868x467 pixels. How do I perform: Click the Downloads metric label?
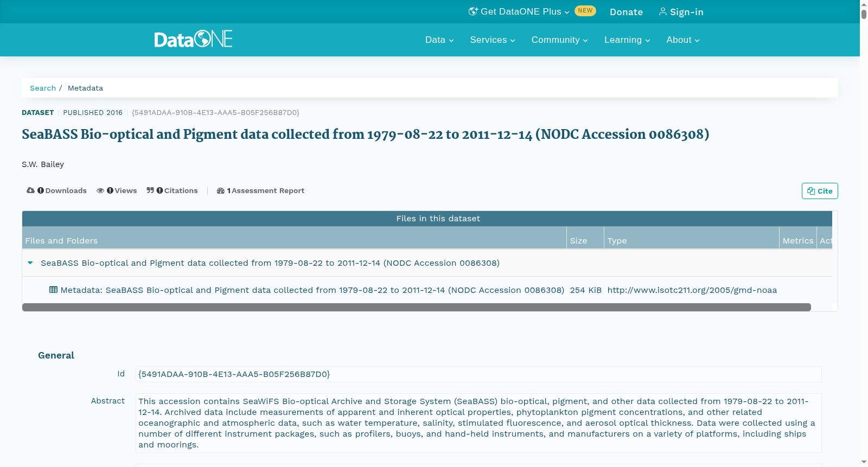(66, 190)
